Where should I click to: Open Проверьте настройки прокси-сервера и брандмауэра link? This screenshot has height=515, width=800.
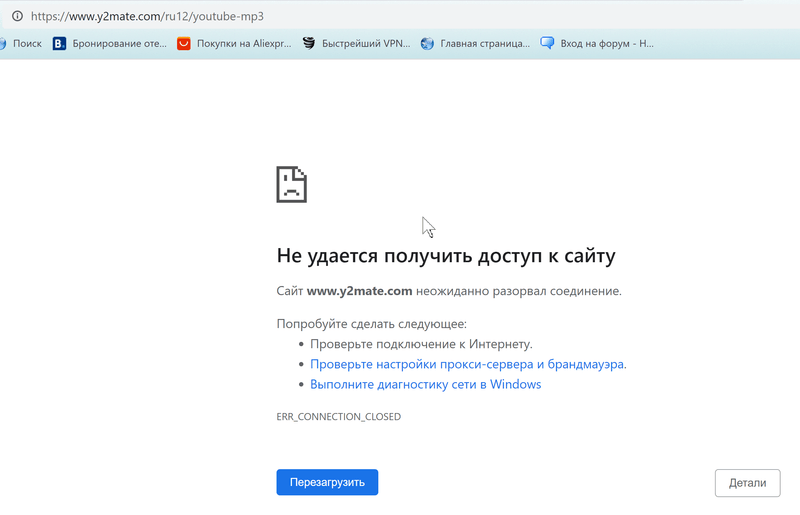pyautogui.click(x=468, y=364)
